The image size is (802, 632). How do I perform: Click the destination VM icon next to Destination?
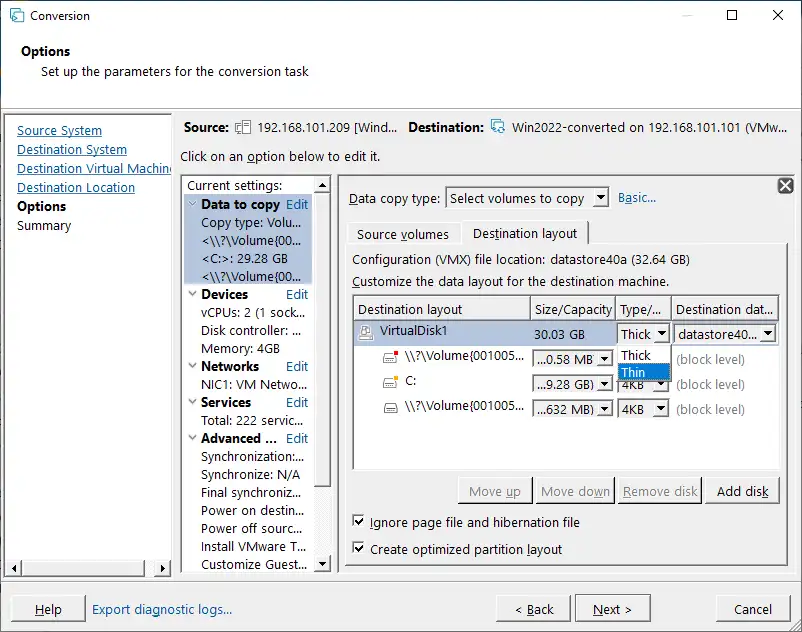tap(498, 126)
